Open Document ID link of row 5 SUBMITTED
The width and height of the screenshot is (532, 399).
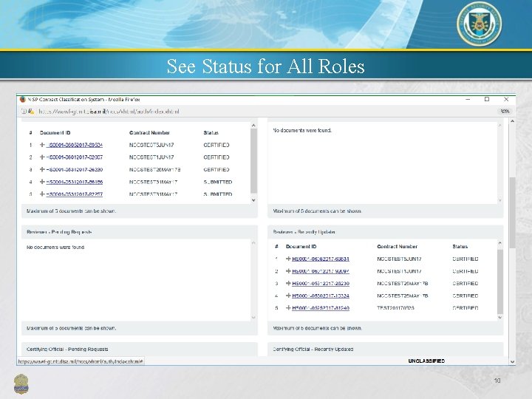(x=75, y=194)
